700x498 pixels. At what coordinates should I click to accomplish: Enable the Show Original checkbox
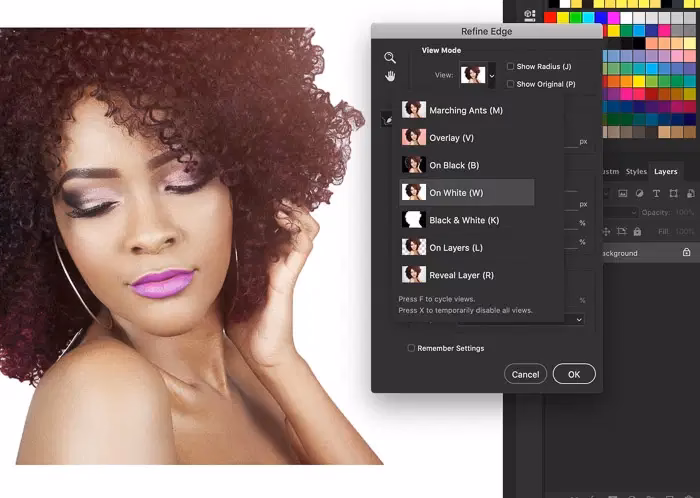point(511,84)
